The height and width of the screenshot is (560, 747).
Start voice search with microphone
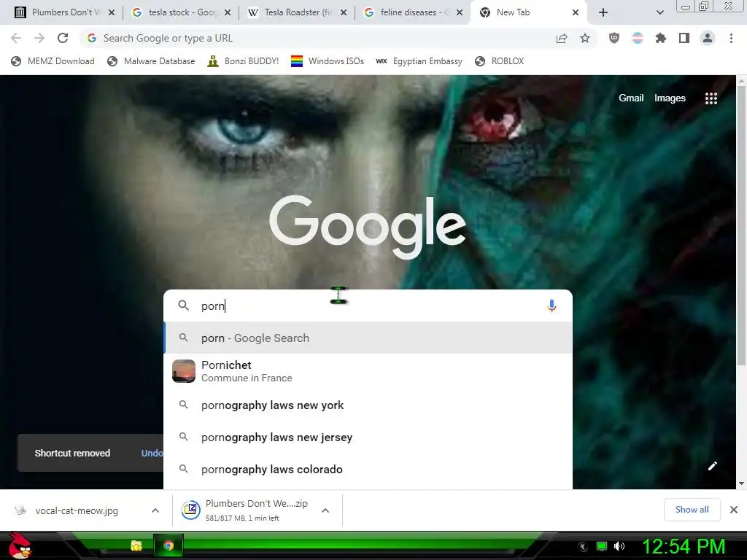point(551,306)
